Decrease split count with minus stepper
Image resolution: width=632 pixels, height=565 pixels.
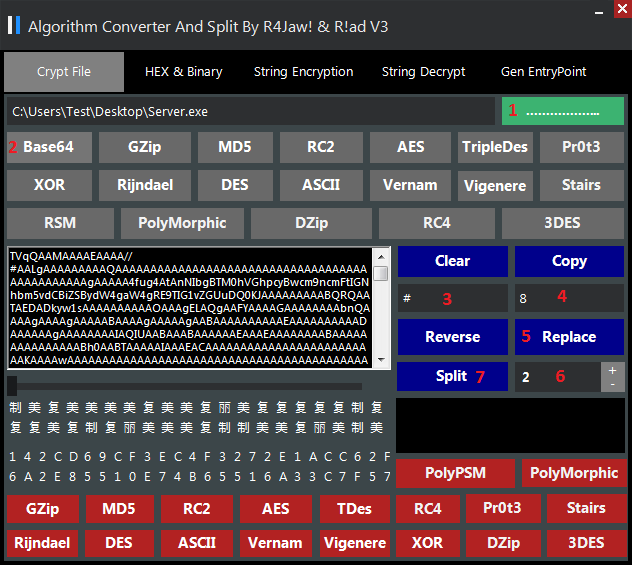pos(613,384)
